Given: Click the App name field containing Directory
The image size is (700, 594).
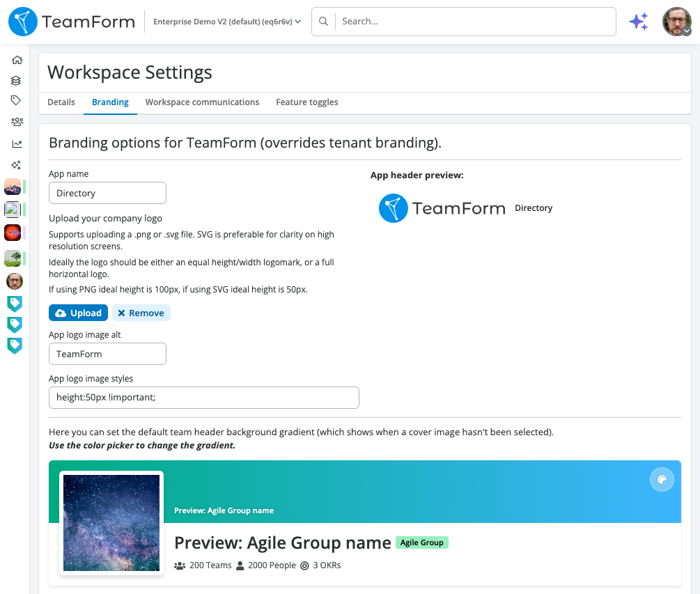Looking at the screenshot, I should [x=107, y=193].
